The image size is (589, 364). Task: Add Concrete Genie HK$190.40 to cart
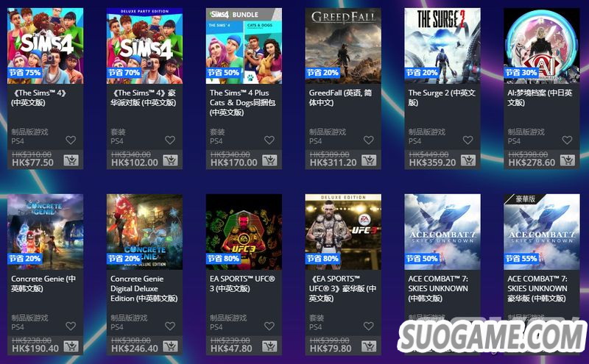pyautogui.click(x=71, y=346)
